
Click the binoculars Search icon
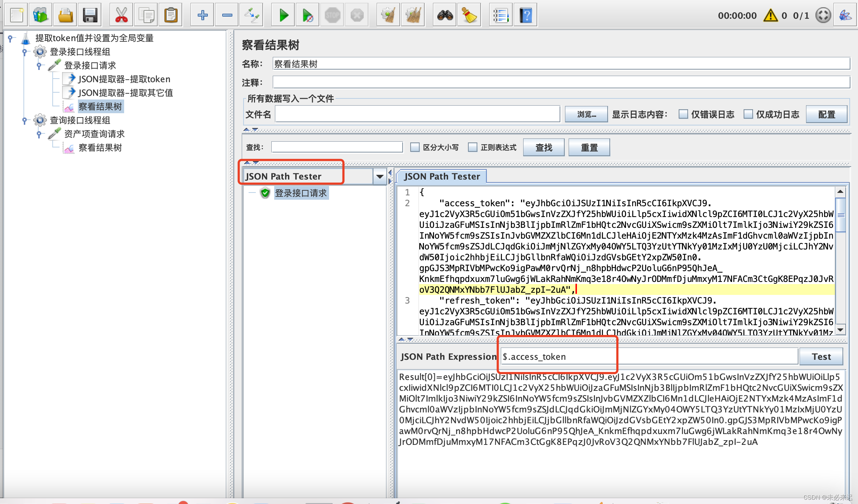pyautogui.click(x=445, y=15)
